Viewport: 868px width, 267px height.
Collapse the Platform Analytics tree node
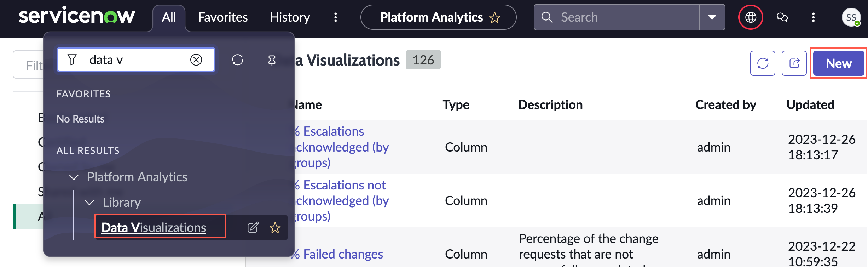(74, 177)
